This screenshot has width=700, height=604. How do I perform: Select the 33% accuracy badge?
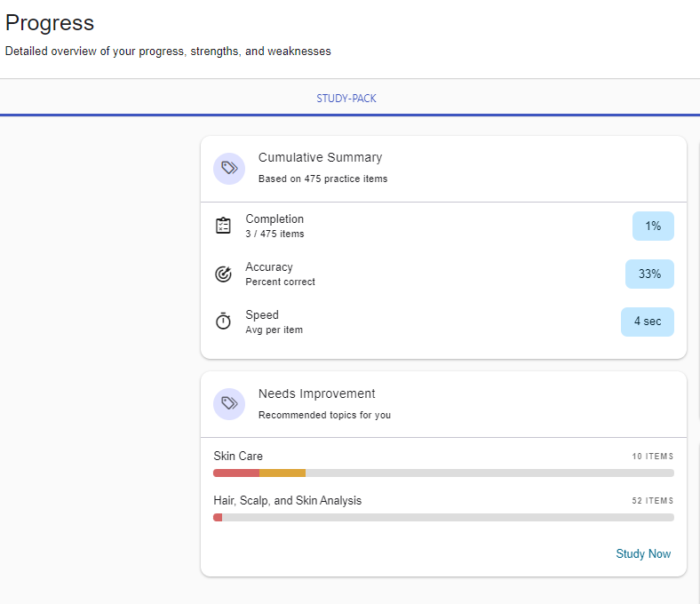[649, 274]
